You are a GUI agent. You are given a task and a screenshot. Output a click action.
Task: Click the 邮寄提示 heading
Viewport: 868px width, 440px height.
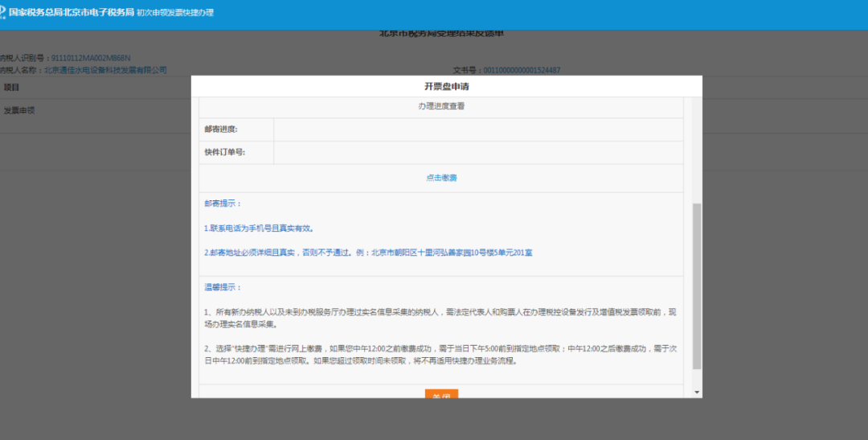[x=223, y=204]
